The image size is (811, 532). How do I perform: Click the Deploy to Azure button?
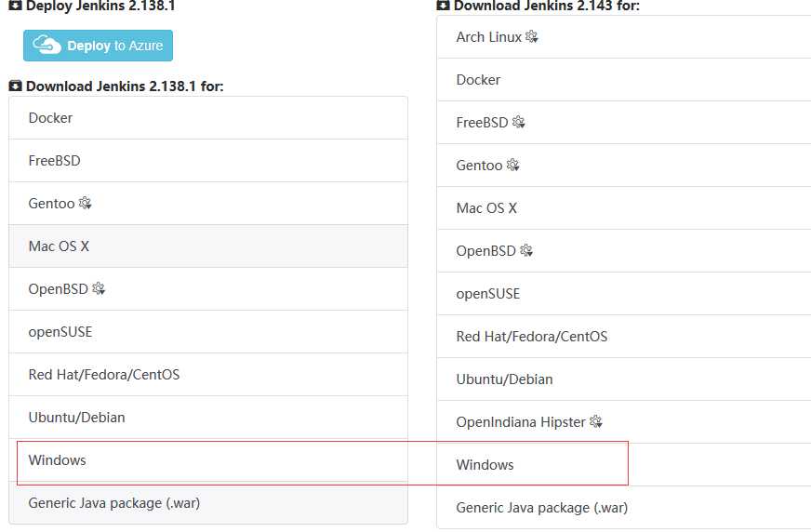(x=98, y=46)
